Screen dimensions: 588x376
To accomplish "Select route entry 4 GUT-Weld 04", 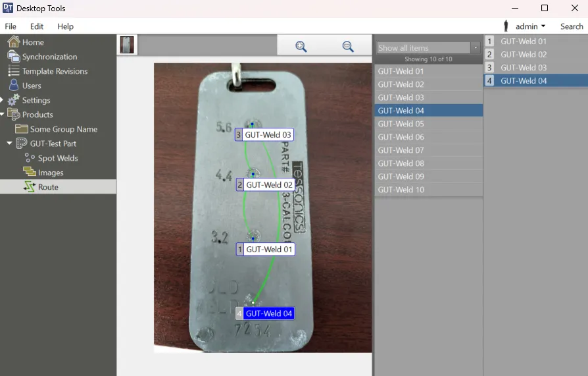I will point(536,81).
